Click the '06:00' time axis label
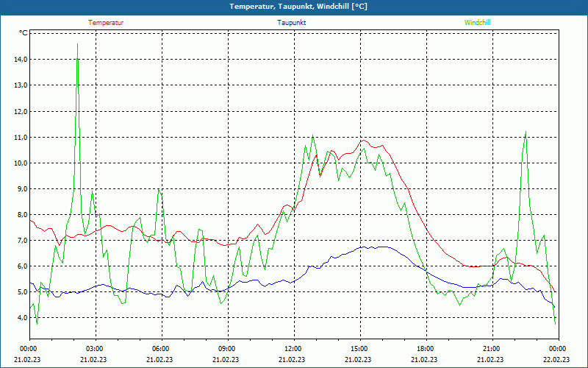This screenshot has width=588, height=368. [159, 349]
